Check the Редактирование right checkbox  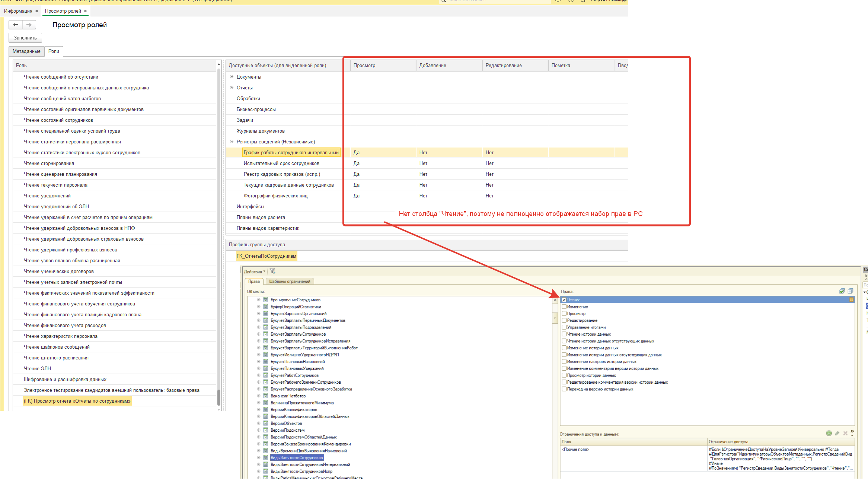pos(564,320)
